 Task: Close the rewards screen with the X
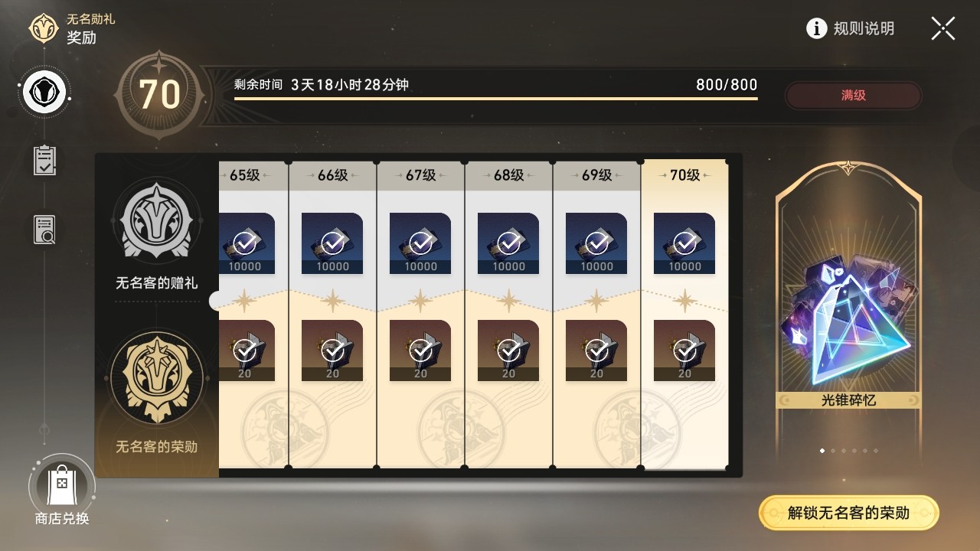point(943,28)
